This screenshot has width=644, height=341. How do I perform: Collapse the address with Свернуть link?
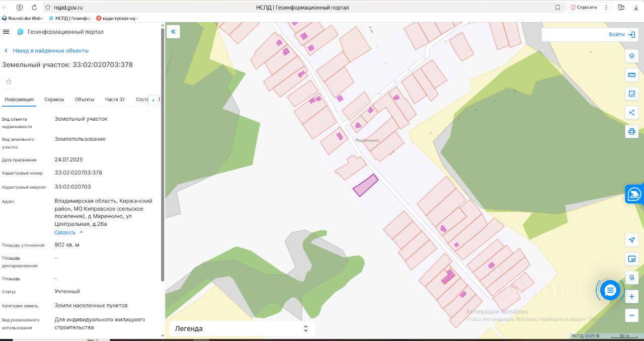click(69, 232)
